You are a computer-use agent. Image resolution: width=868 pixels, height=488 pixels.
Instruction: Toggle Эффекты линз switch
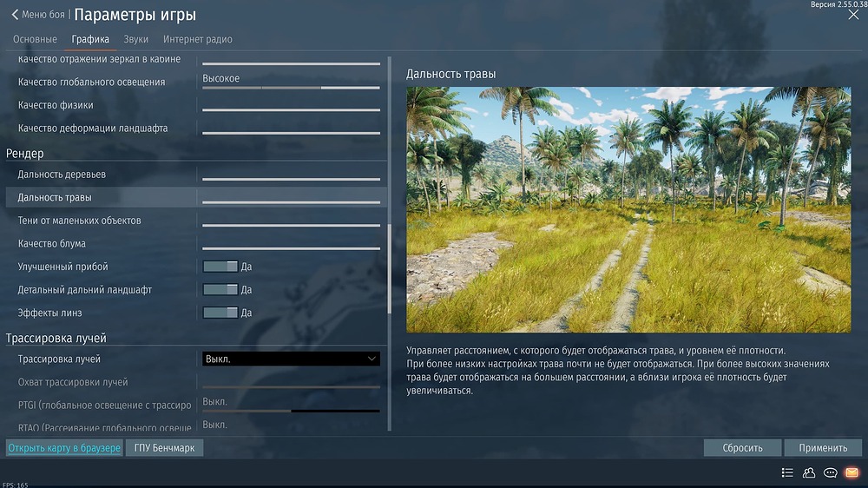(220, 313)
